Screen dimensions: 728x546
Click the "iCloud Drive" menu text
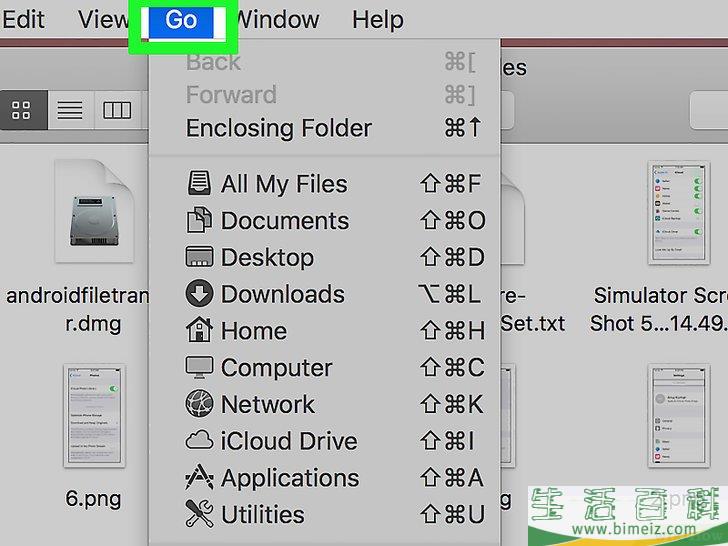pos(289,441)
